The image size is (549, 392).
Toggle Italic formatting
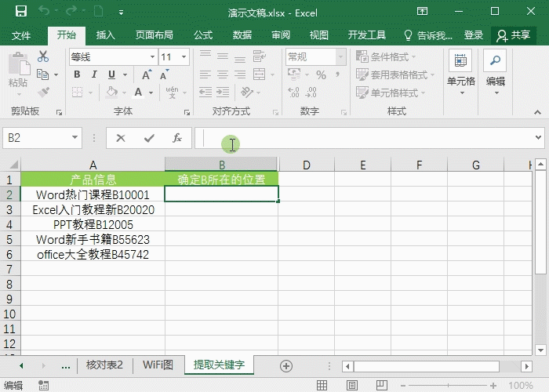[94, 74]
